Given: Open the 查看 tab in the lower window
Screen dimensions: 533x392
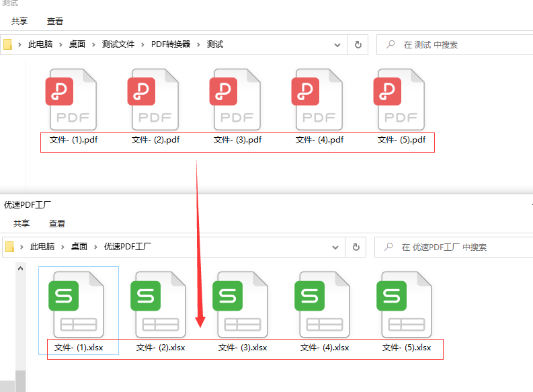Looking at the screenshot, I should 57,223.
